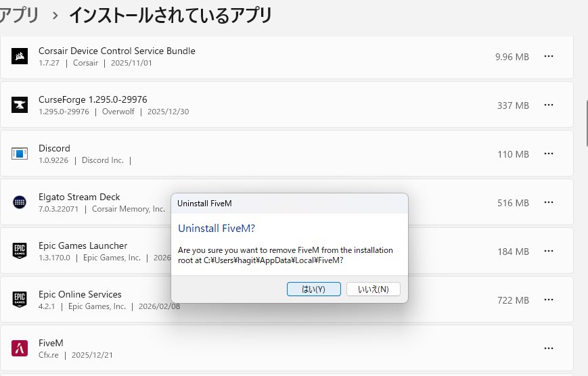Click the Elgato Stream Deck icon
588x376 pixels.
point(20,202)
